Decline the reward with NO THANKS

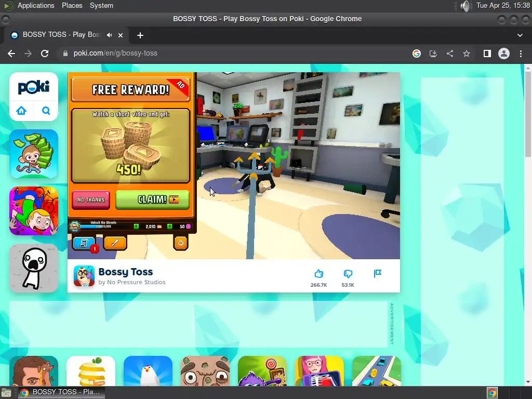pyautogui.click(x=90, y=199)
